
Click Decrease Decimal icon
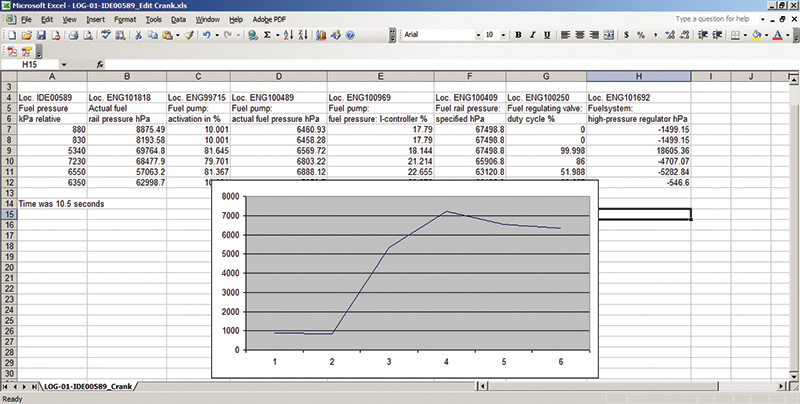pyautogui.click(x=684, y=35)
